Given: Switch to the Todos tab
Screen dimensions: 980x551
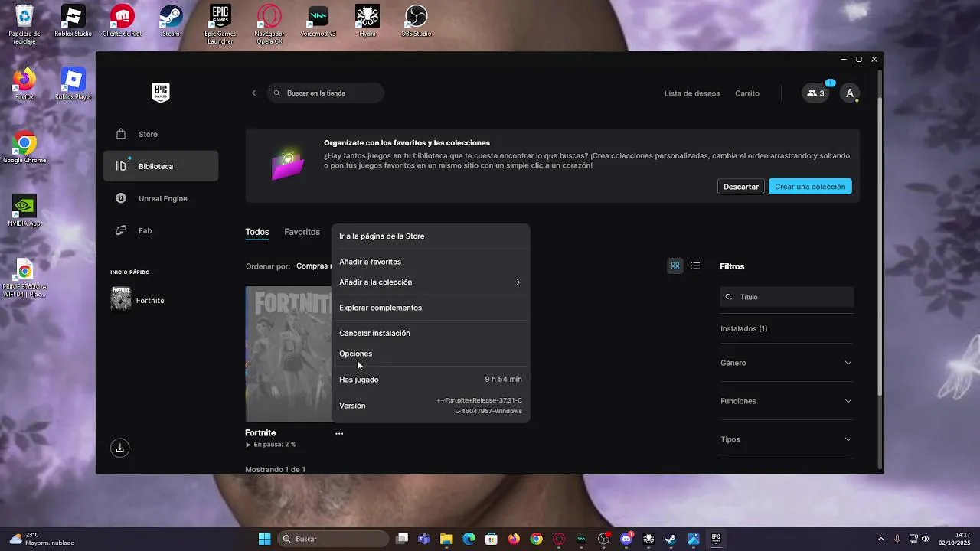Looking at the screenshot, I should coord(257,232).
